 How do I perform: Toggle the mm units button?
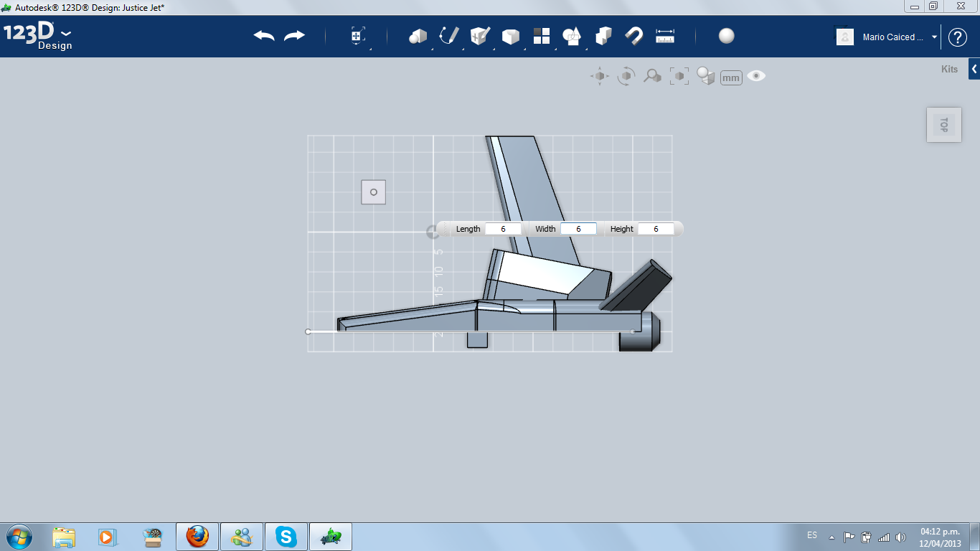731,77
